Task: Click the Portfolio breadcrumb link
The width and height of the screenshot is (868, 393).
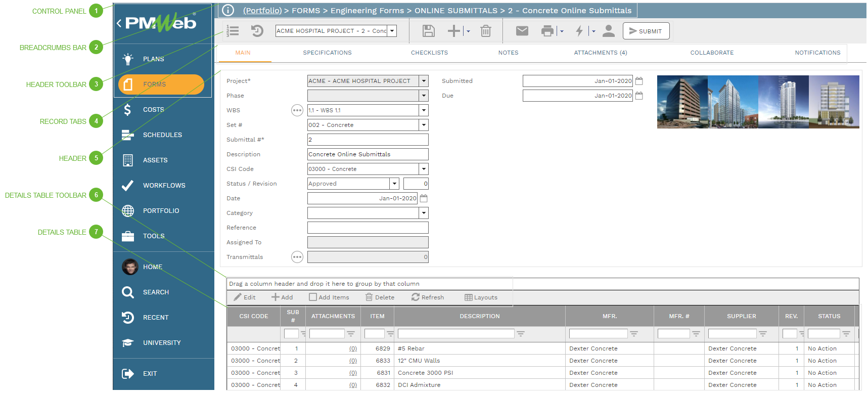Action: pyautogui.click(x=262, y=10)
